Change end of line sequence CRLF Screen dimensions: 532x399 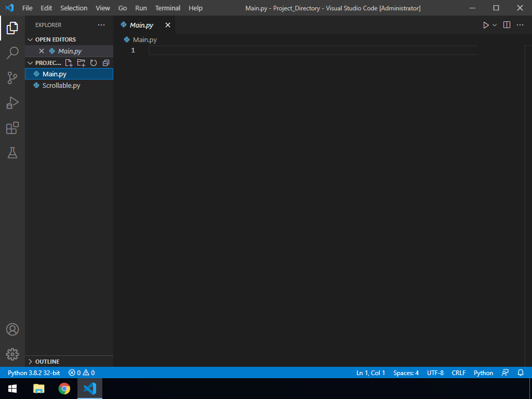pyautogui.click(x=458, y=373)
